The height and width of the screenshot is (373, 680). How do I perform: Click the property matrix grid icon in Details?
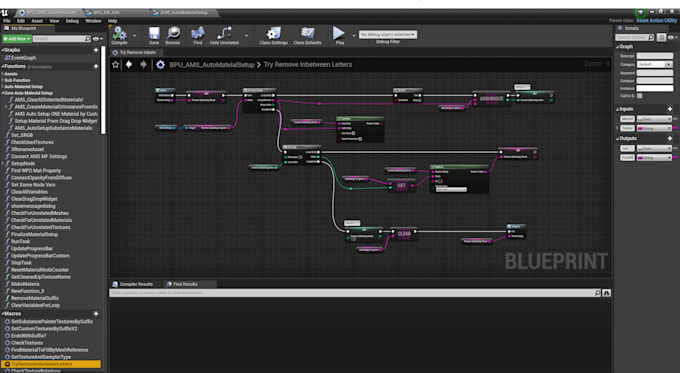tap(661, 38)
